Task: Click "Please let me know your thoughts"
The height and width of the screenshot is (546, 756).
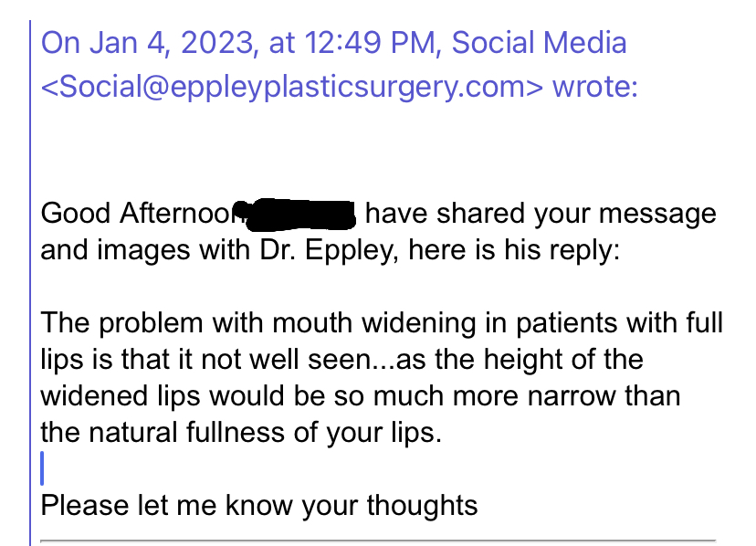Action: pos(259,506)
